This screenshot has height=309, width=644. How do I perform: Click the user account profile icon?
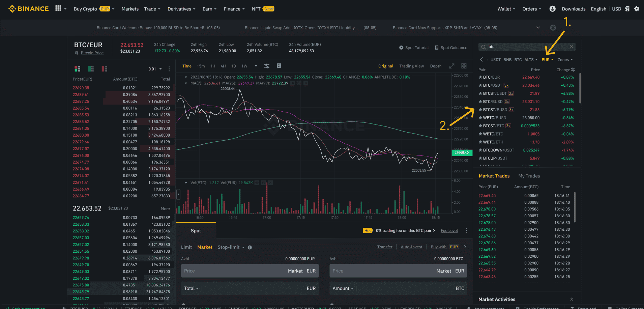tap(552, 9)
